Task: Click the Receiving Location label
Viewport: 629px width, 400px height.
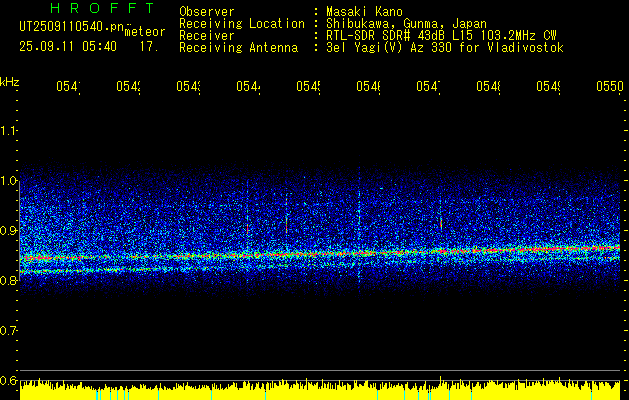Action: pos(242,24)
